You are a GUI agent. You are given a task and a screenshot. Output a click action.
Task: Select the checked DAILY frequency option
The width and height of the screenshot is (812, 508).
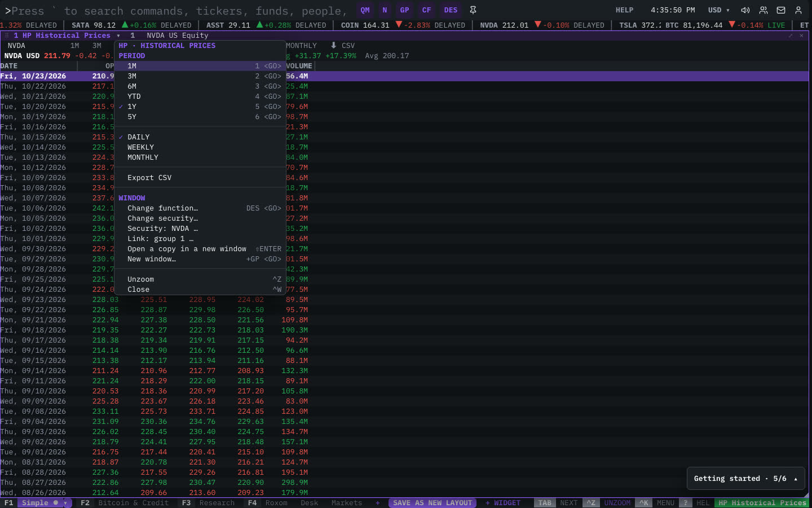200,137
